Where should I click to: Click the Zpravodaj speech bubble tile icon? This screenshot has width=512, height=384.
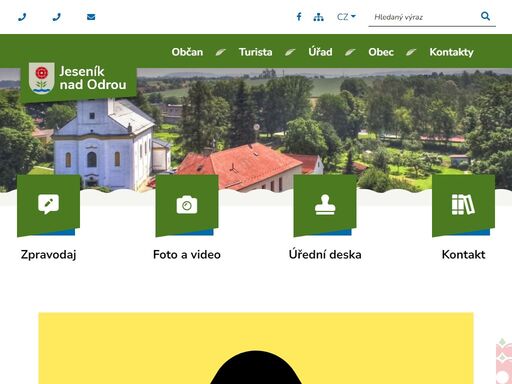[x=49, y=204]
